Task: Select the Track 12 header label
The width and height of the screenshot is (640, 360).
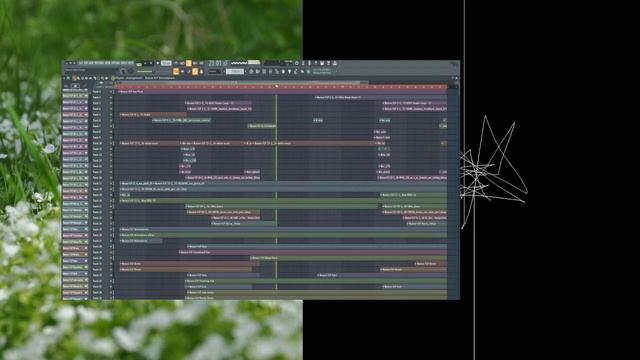Action: [97, 155]
